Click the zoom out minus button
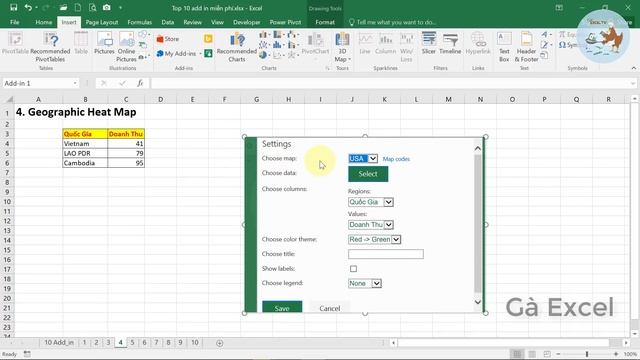 coord(558,354)
